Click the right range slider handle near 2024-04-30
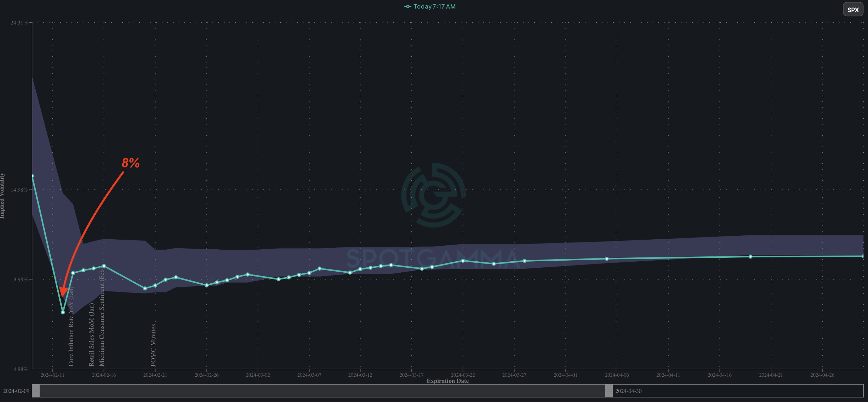 (x=609, y=391)
